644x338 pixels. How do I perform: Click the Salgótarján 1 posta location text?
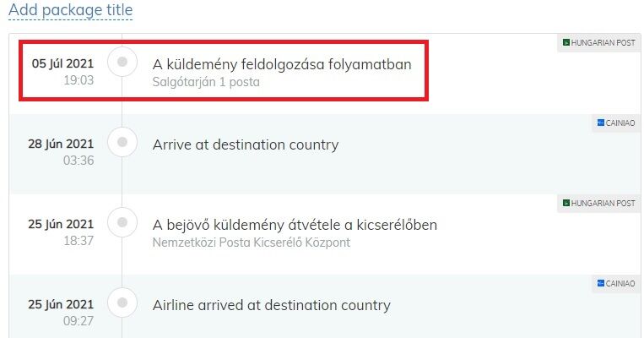pos(206,82)
